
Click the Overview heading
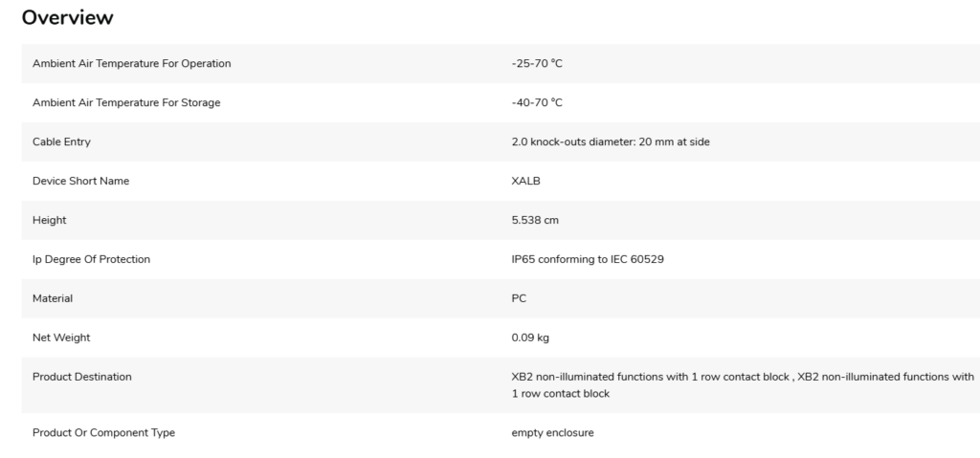(67, 17)
